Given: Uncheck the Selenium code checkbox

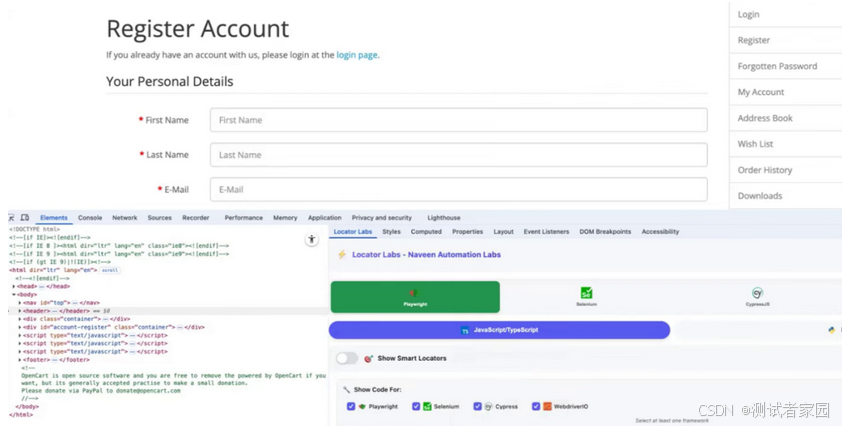Looking at the screenshot, I should pyautogui.click(x=416, y=407).
